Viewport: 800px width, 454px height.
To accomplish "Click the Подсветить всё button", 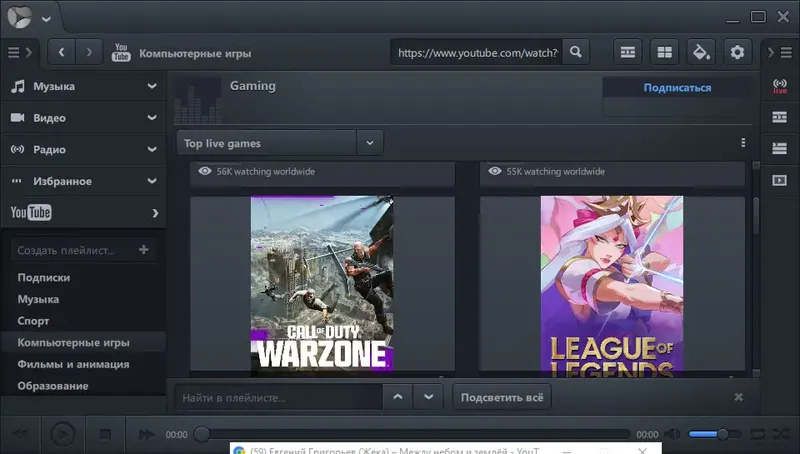I will 502,397.
